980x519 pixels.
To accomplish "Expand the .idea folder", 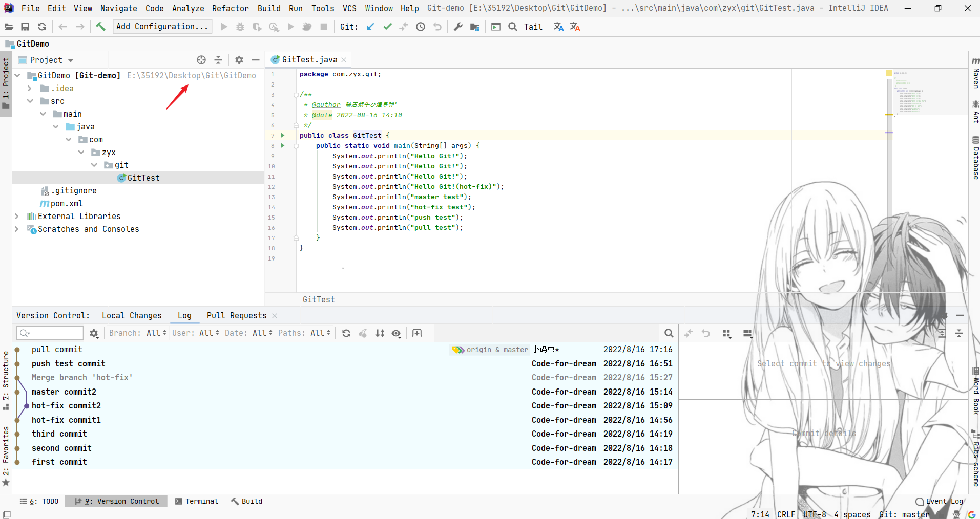I will coord(30,89).
